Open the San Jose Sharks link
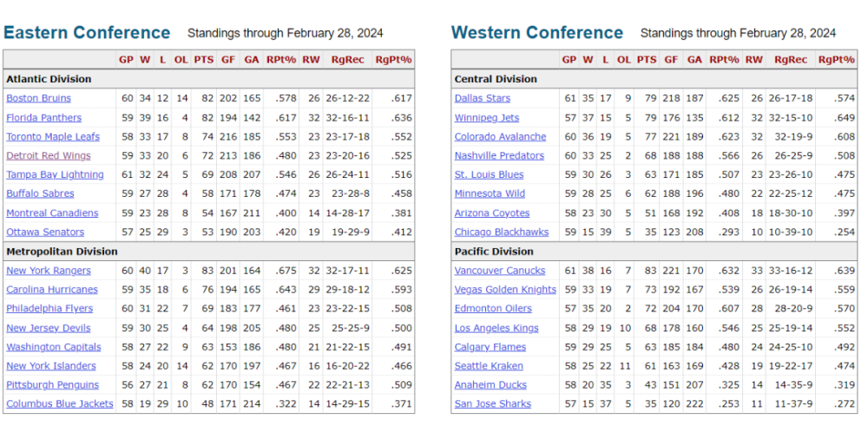Screen dimensions: 868x426 pyautogui.click(x=493, y=404)
